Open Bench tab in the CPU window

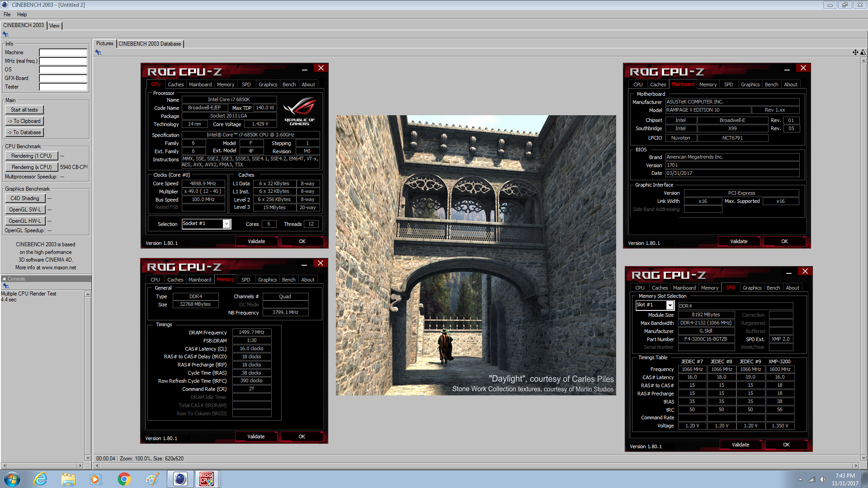pyautogui.click(x=289, y=84)
